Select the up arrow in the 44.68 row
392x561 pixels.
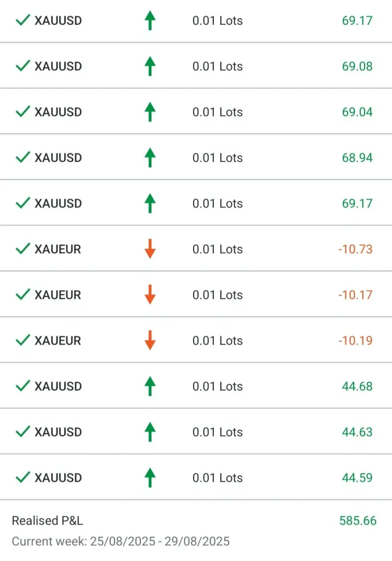[150, 386]
